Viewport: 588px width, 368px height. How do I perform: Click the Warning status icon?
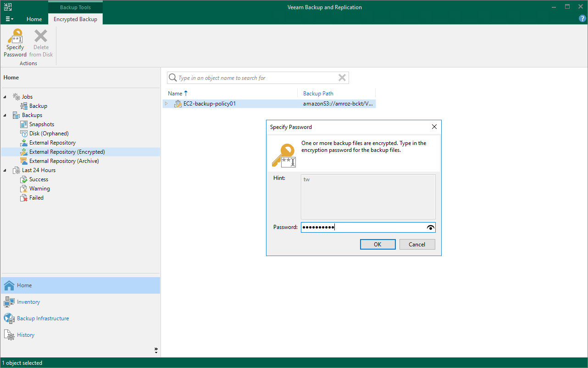tap(24, 189)
